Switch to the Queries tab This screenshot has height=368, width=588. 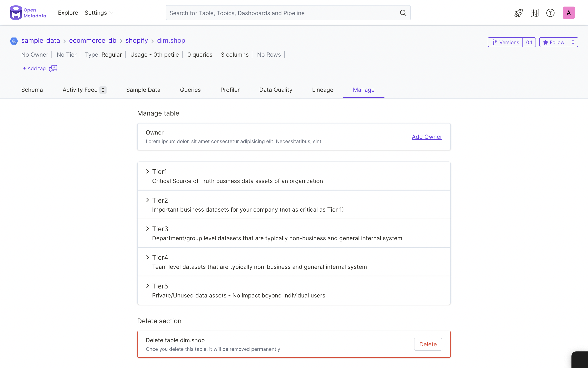pyautogui.click(x=190, y=90)
